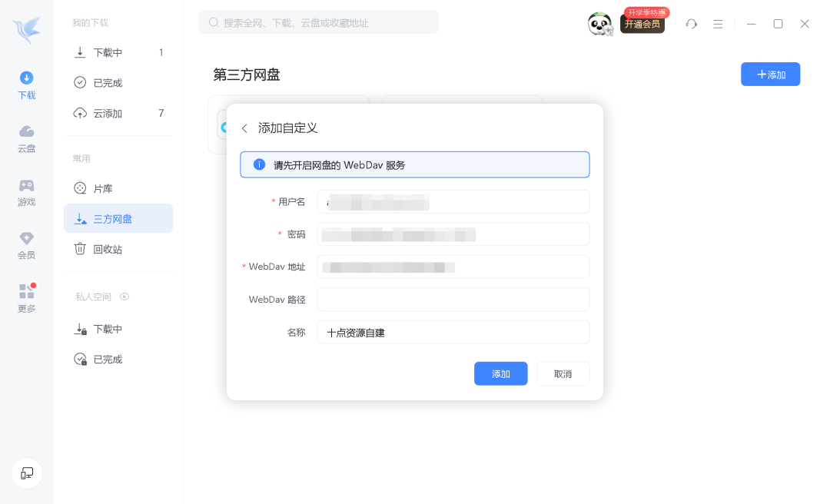Screen dimensions: 830x504
Task: Open private space 下载中 item
Action: [118, 329]
